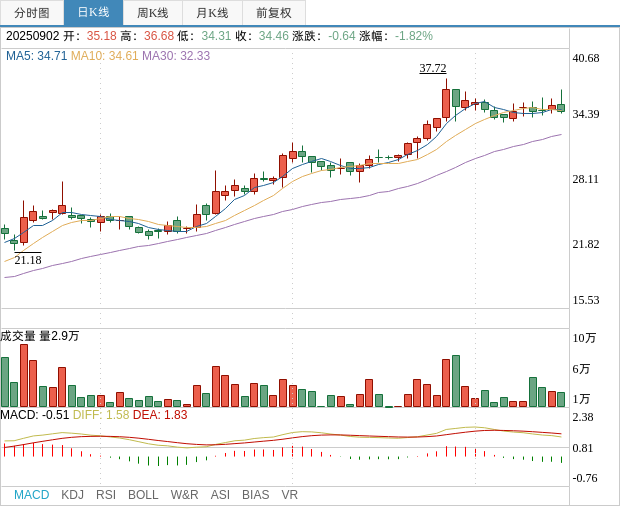620x506 pixels.
Task: Click the tallest red volume bar near the chart start
Action: 24,376
